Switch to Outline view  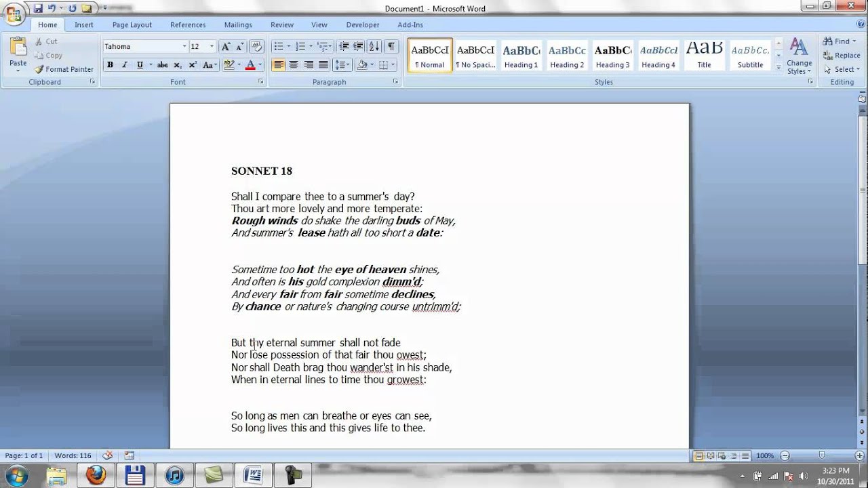point(734,456)
